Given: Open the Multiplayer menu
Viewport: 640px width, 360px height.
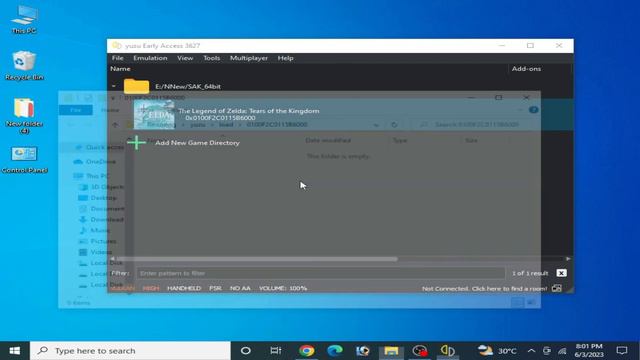Looking at the screenshot, I should tap(249, 58).
